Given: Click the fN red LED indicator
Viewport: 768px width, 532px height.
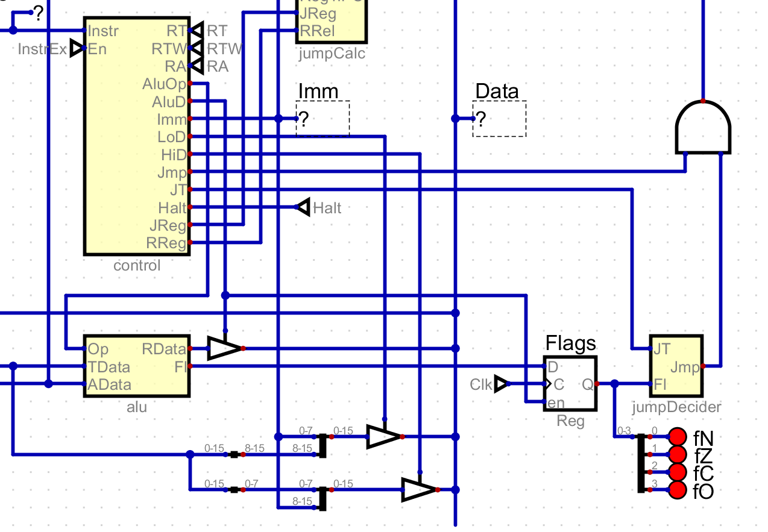Looking at the screenshot, I should (x=678, y=436).
